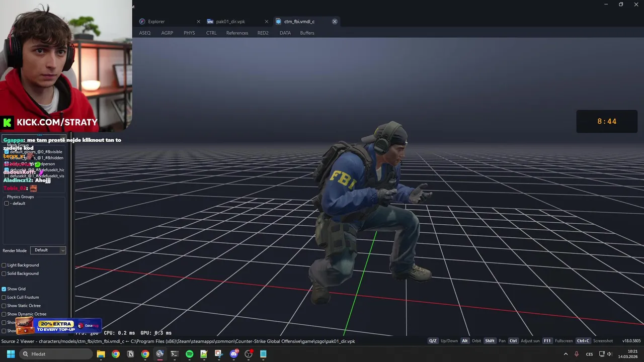
Task: Open the ASEQ sub-tab
Action: tap(145, 33)
